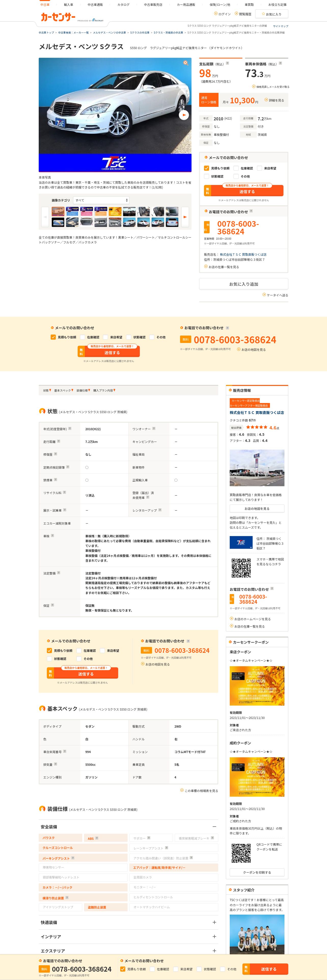Open the help icon beside 支払総額
Screen dimensions: 327x980
[227, 63]
